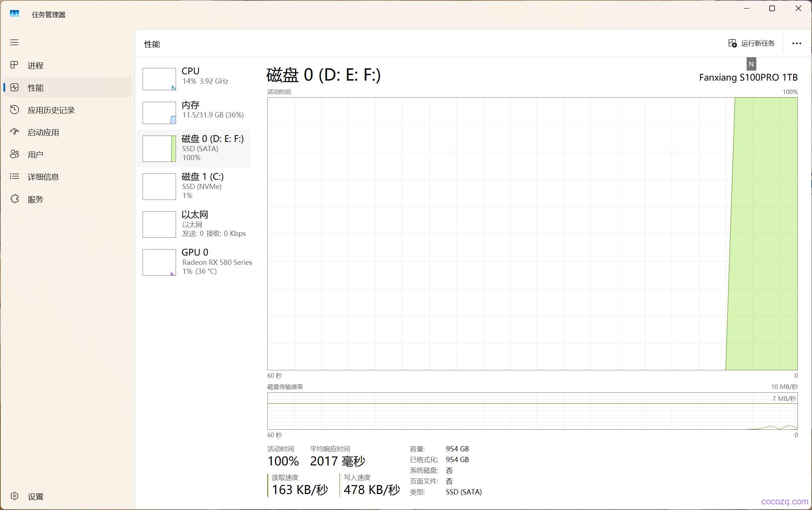Click 磁盘 1 (C:) list label
Viewport: 812px width, 510px height.
click(203, 176)
